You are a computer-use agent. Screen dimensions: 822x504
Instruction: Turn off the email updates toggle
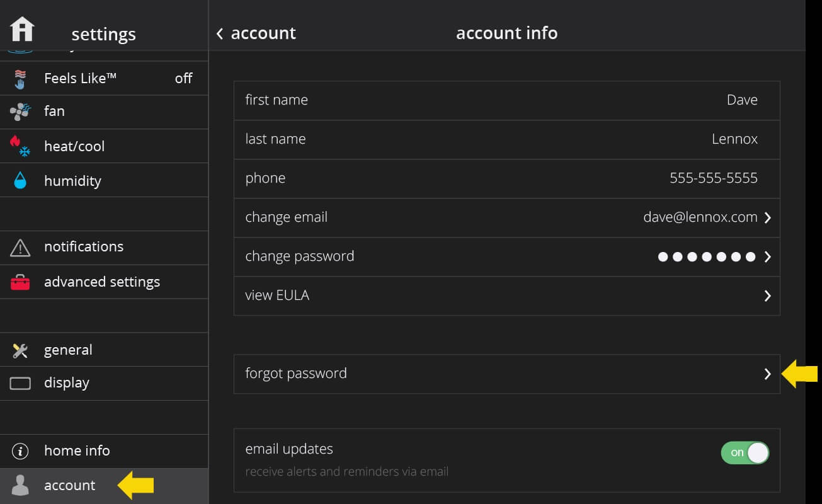[745, 452]
